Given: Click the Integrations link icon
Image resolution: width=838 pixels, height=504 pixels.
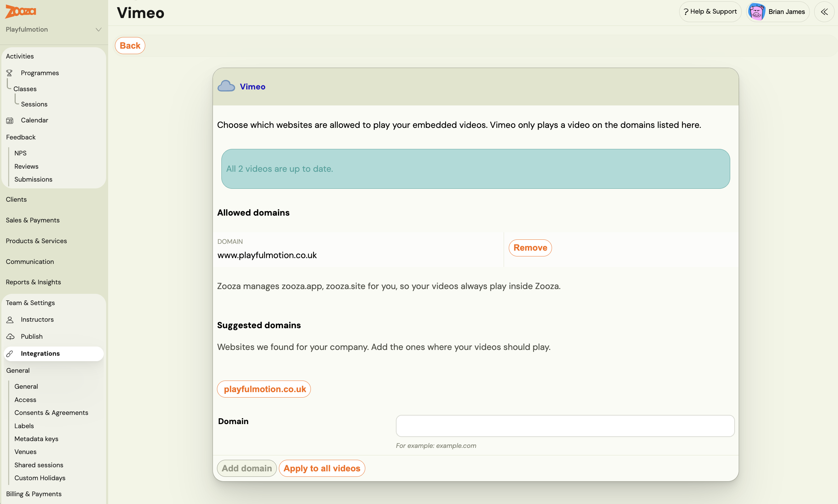Looking at the screenshot, I should coord(10,354).
